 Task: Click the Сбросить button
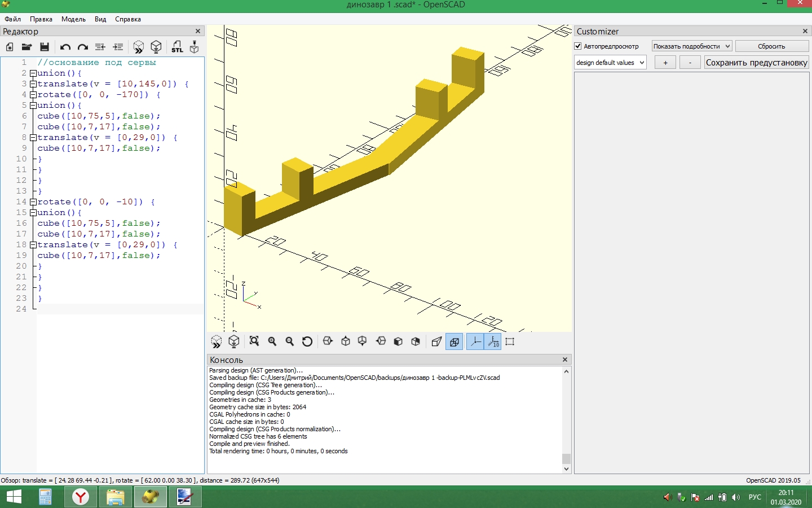click(771, 46)
